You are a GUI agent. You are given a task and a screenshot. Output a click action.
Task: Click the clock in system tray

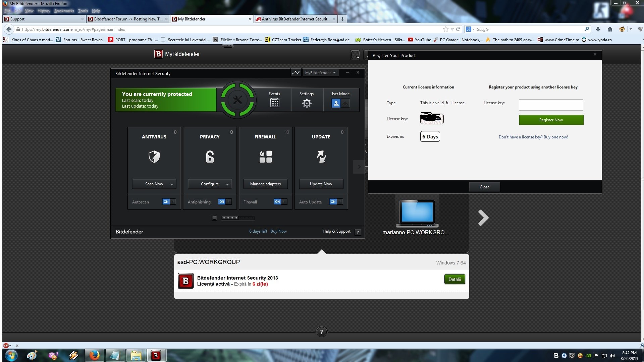629,356
